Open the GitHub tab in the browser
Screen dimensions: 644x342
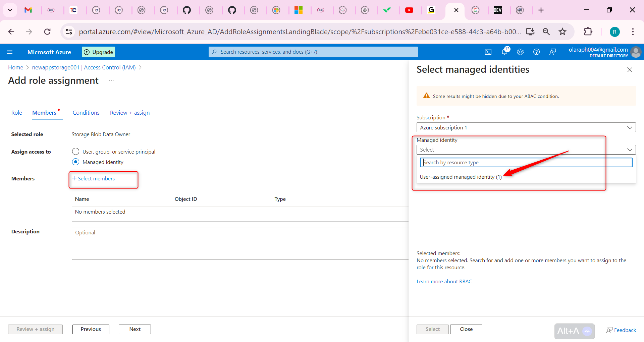[187, 10]
